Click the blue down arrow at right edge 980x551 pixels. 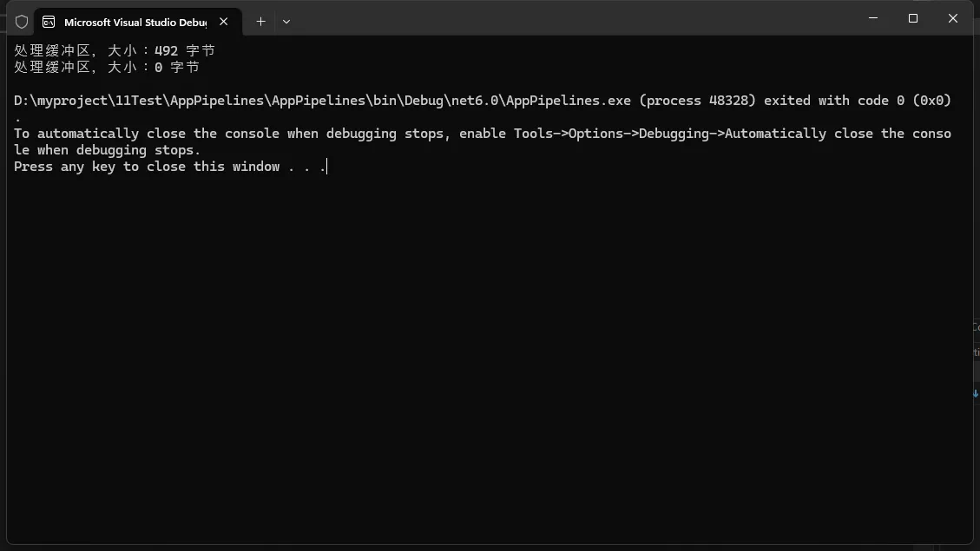(976, 393)
